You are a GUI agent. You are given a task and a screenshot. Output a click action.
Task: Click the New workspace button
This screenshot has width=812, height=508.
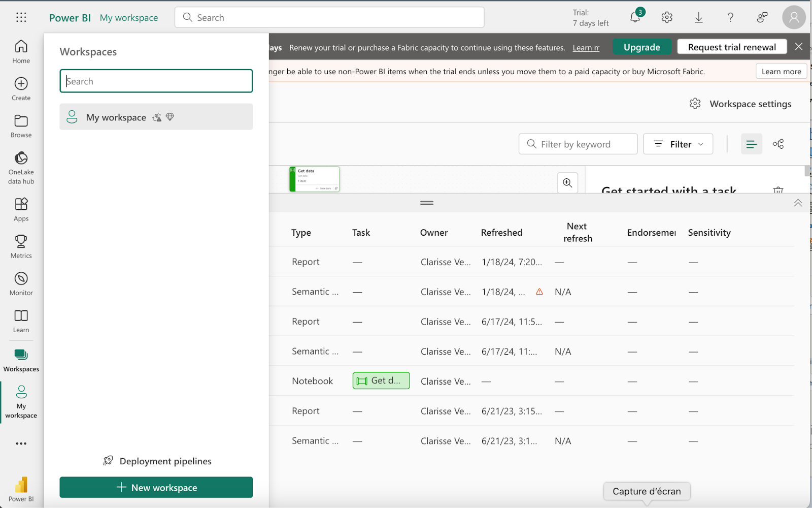click(156, 487)
